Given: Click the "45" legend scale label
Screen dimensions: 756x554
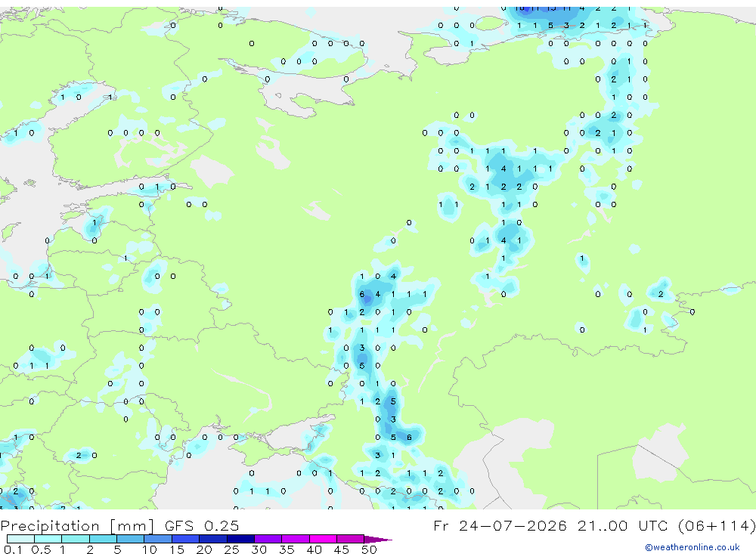Looking at the screenshot, I should click(x=342, y=549).
